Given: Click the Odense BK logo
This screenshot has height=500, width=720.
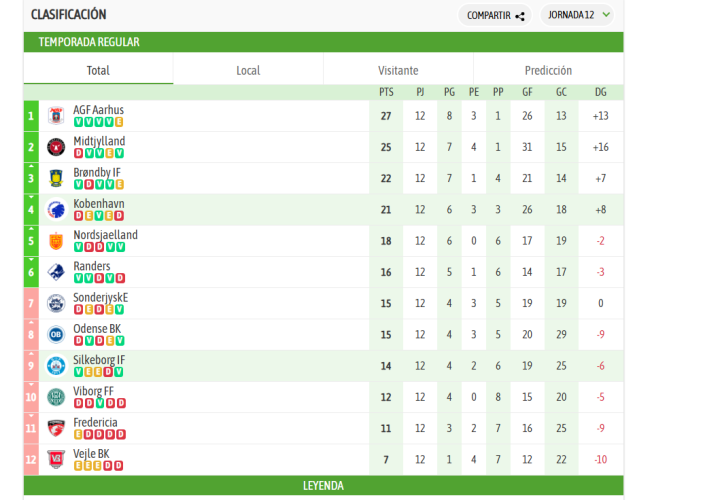Looking at the screenshot, I should pos(56,335).
